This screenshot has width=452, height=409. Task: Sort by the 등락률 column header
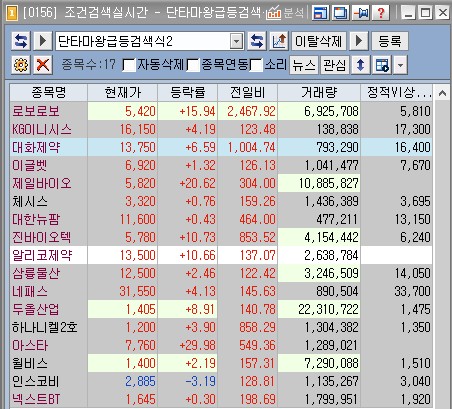pos(187,92)
